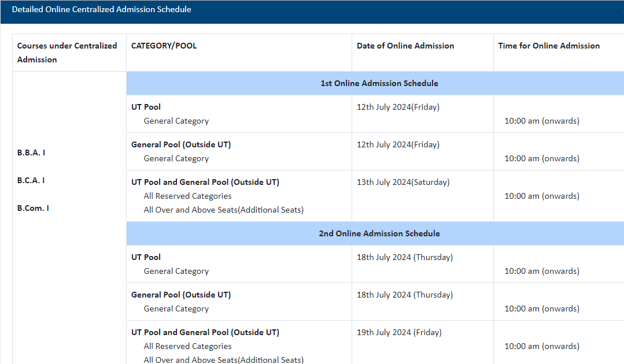Select the 'Courses under Centralized Admission' column header
The height and width of the screenshot is (364, 624).
[67, 53]
